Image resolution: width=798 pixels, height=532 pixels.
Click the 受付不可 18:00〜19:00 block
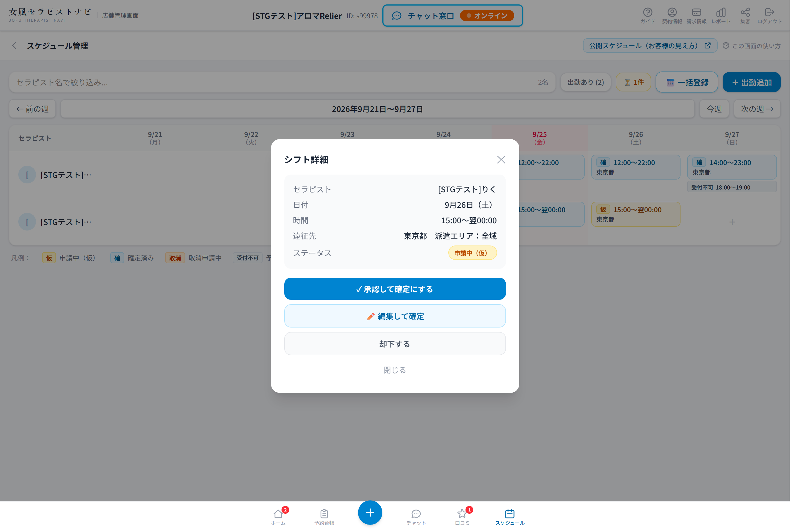pyautogui.click(x=732, y=187)
